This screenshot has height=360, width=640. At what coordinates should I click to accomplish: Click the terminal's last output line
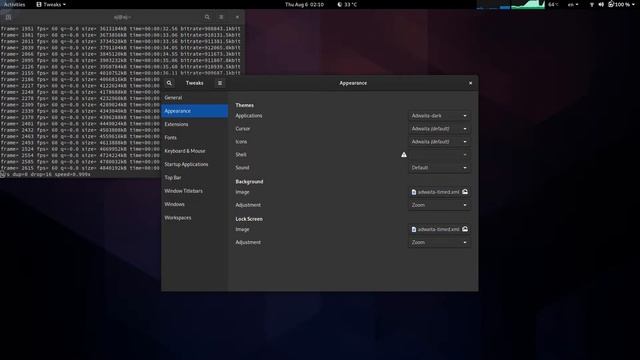(x=45, y=174)
